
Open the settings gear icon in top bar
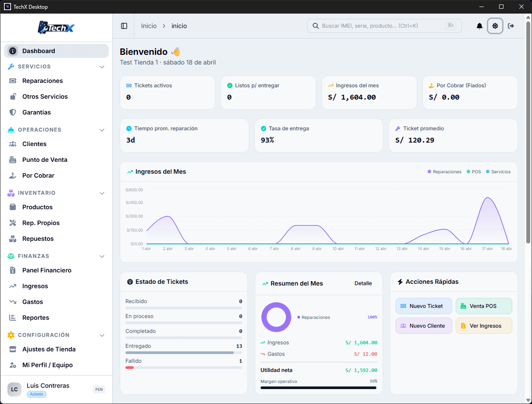pyautogui.click(x=495, y=26)
